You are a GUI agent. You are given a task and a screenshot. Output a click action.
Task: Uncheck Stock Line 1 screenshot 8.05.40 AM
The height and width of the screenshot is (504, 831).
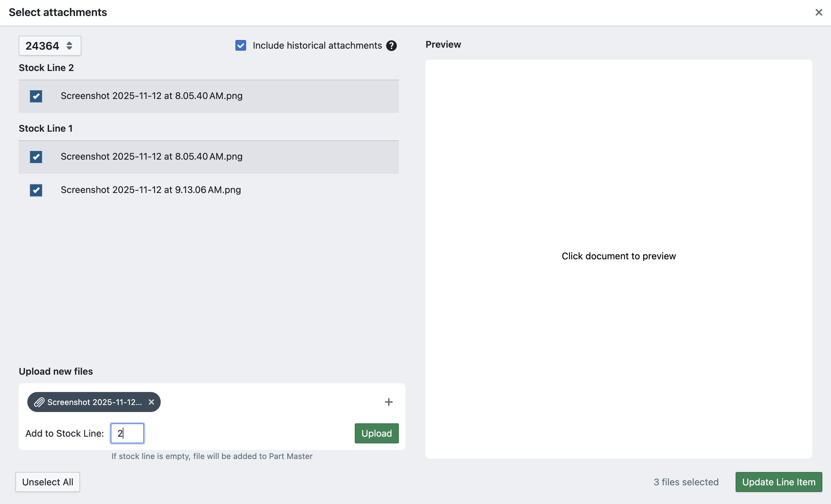pyautogui.click(x=36, y=157)
